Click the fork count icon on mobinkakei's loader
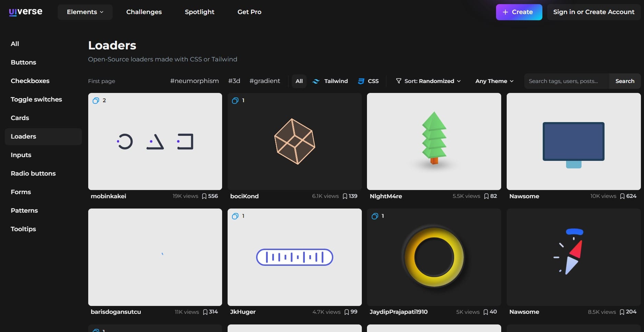This screenshot has width=644, height=332. tap(96, 100)
